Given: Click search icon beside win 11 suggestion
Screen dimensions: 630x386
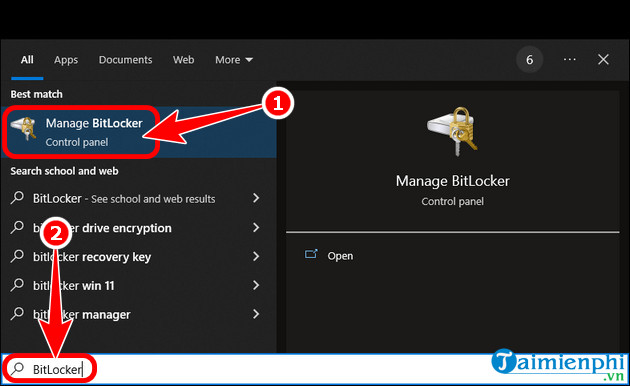Looking at the screenshot, I should pos(17,285).
